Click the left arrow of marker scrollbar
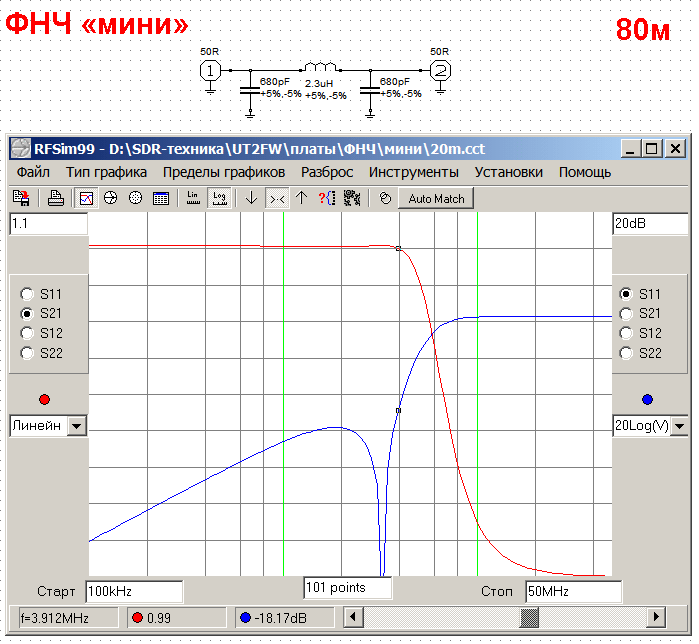The width and height of the screenshot is (699, 644). pyautogui.click(x=354, y=618)
